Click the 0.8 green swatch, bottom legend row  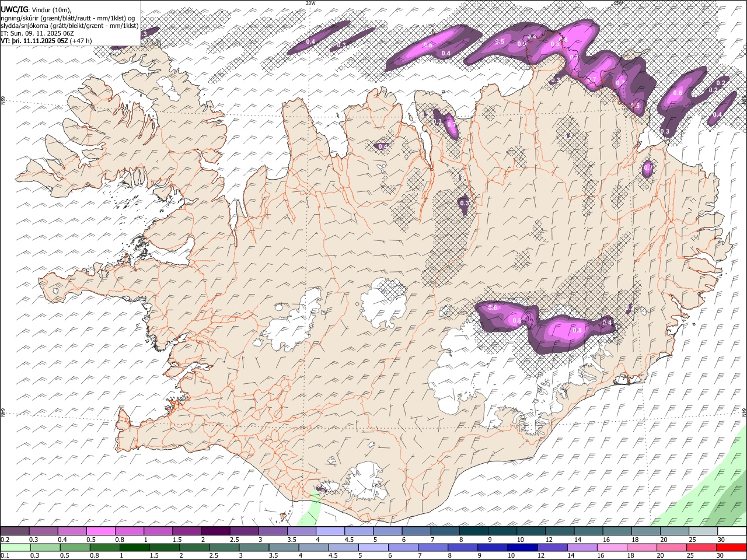tap(104, 547)
